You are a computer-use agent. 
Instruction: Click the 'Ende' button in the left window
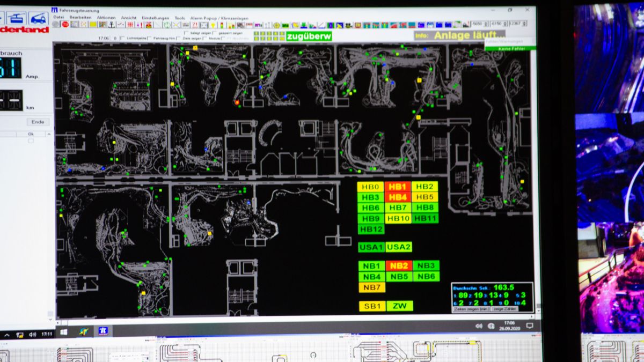[38, 122]
